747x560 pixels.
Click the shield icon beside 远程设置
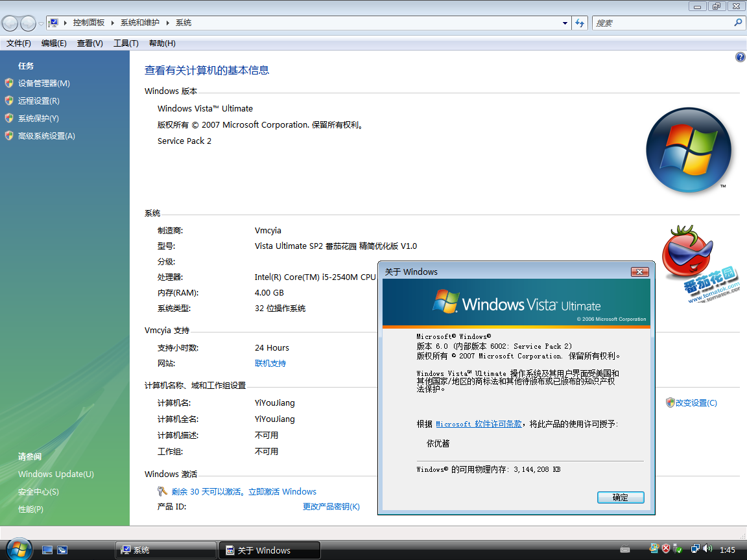click(9, 101)
